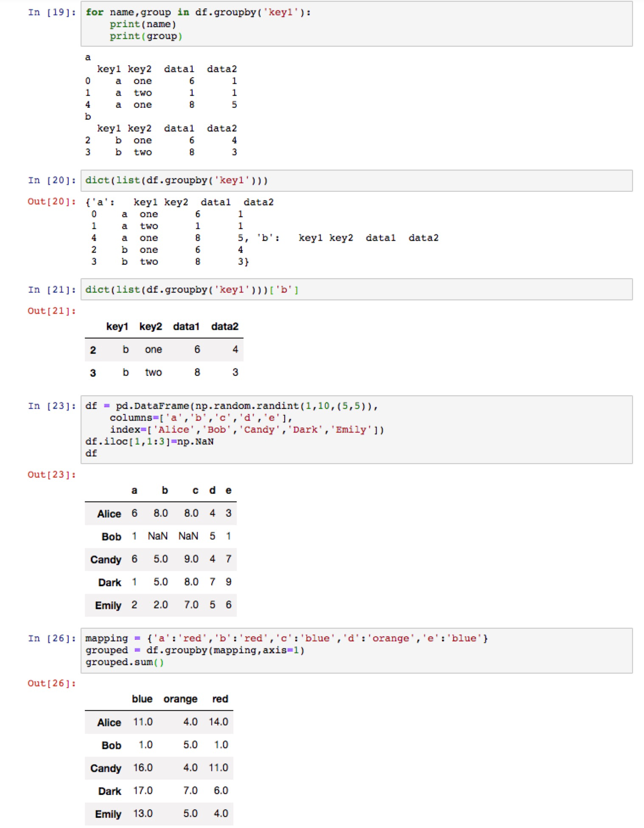The width and height of the screenshot is (644, 828).
Task: Click the "Alice" row label in the Out[26] table
Action: coord(109,722)
